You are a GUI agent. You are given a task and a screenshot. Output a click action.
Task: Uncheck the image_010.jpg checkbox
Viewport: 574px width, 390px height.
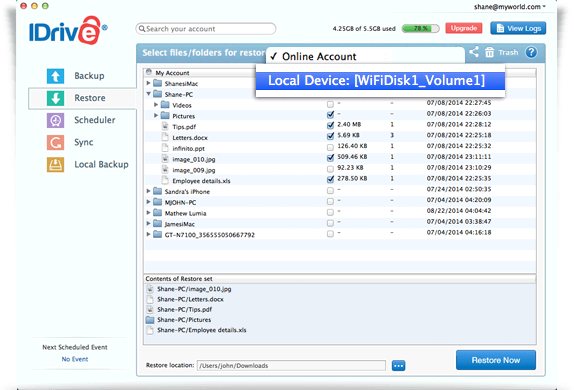330,158
